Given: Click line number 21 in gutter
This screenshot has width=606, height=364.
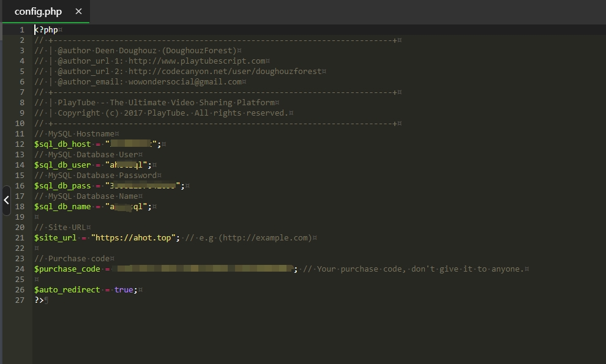Looking at the screenshot, I should pyautogui.click(x=20, y=238).
